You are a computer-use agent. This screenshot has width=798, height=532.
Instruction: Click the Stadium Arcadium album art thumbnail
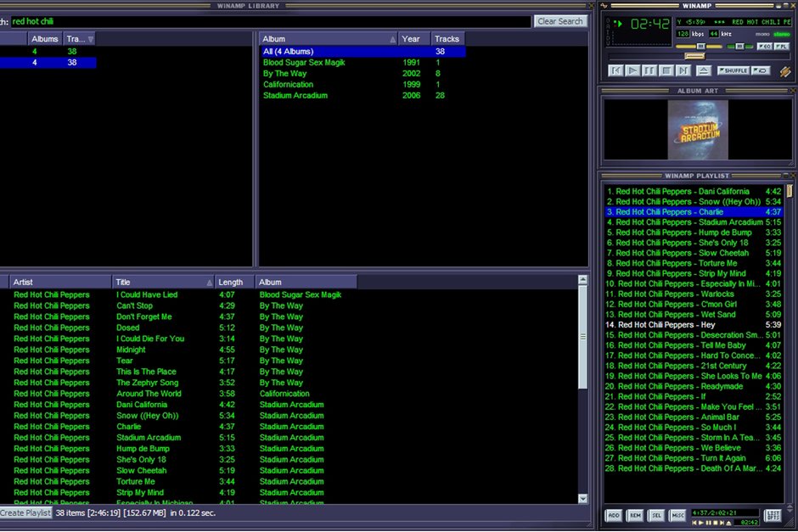pos(698,131)
